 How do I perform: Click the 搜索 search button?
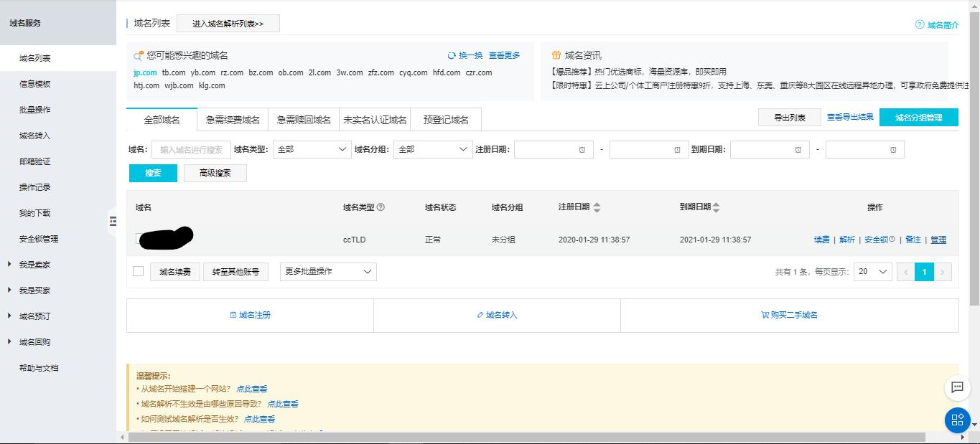point(152,173)
